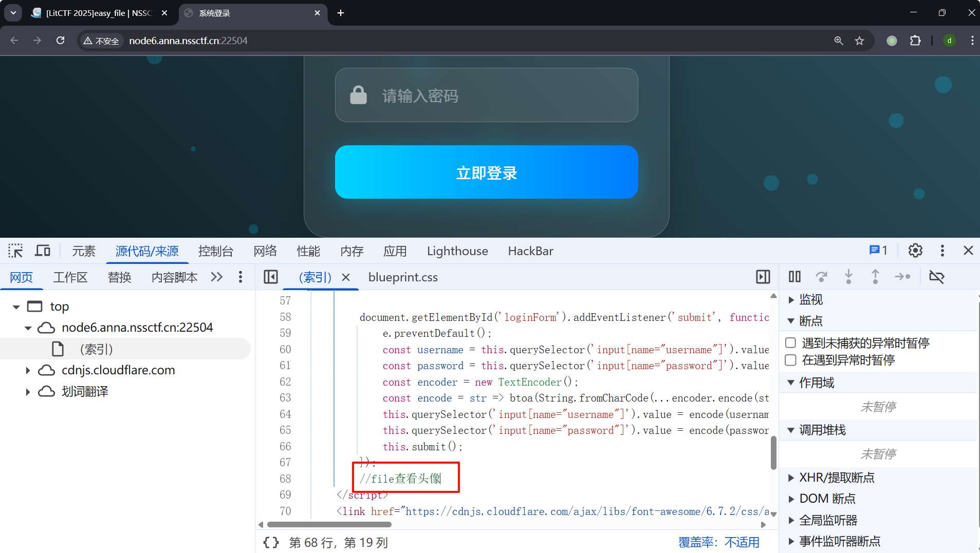The image size is (980, 553).
Task: Toggle device toolbar emulation icon
Action: pyautogui.click(x=43, y=251)
